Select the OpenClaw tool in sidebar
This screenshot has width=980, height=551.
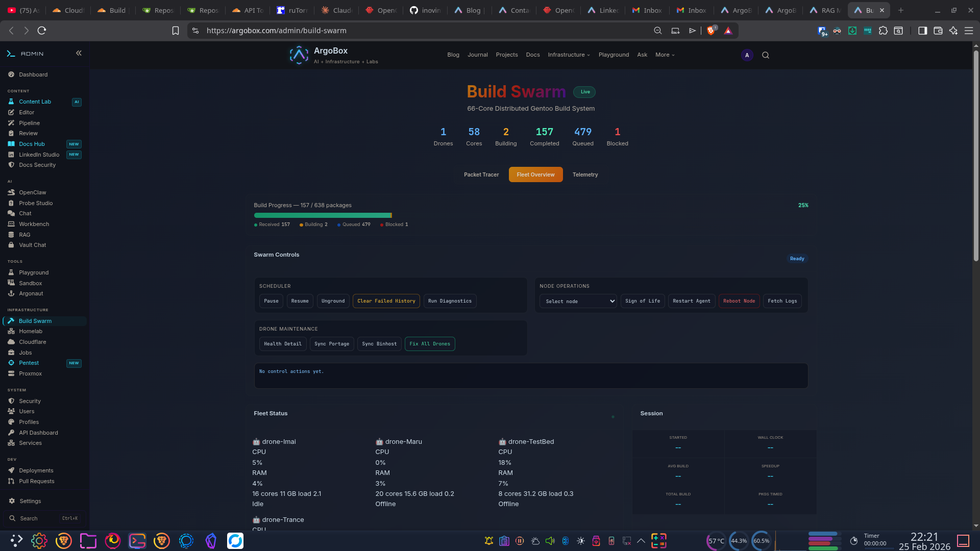(x=33, y=192)
